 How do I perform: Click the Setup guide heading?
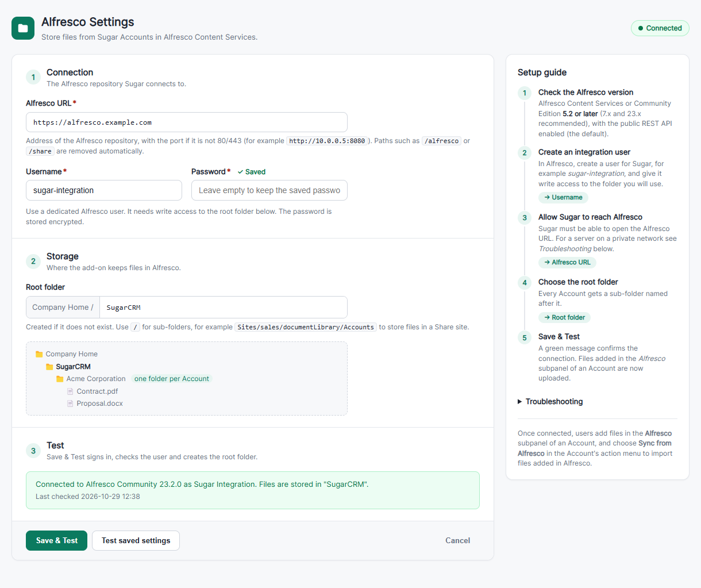point(542,72)
